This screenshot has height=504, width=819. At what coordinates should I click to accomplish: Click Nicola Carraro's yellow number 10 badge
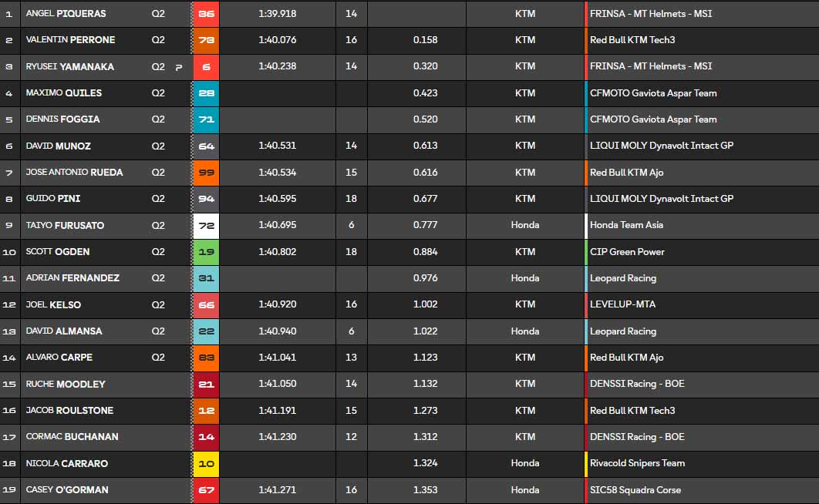pos(206,463)
